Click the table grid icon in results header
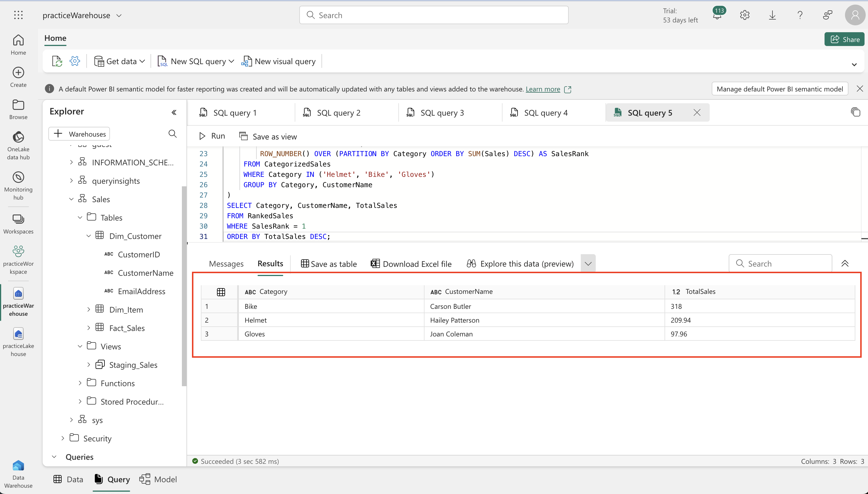 pyautogui.click(x=221, y=292)
